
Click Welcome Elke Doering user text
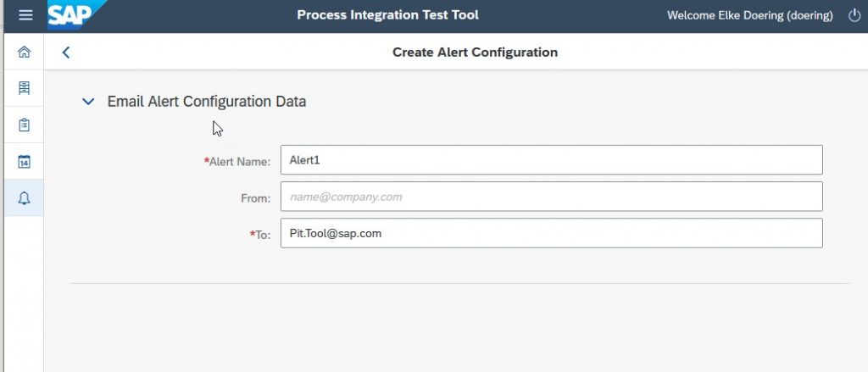pyautogui.click(x=749, y=15)
